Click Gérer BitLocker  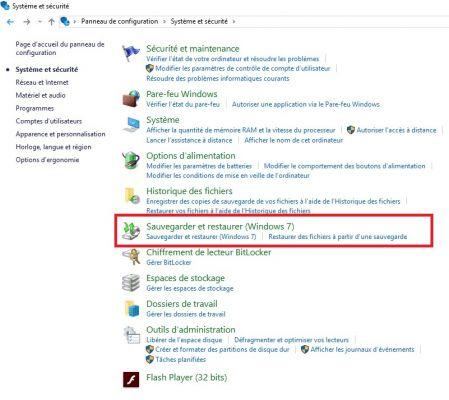pos(169,263)
